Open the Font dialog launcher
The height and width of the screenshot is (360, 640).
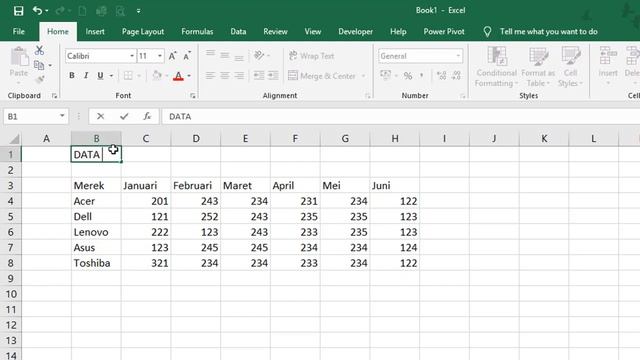(193, 96)
